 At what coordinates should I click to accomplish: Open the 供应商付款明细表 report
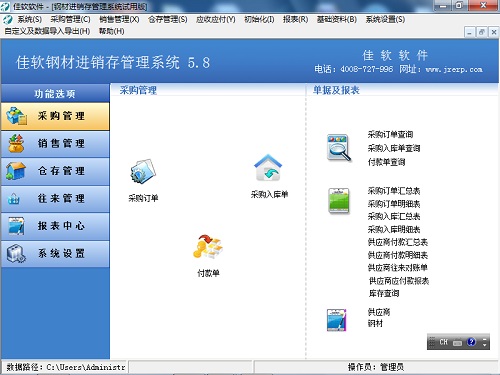coord(398,255)
